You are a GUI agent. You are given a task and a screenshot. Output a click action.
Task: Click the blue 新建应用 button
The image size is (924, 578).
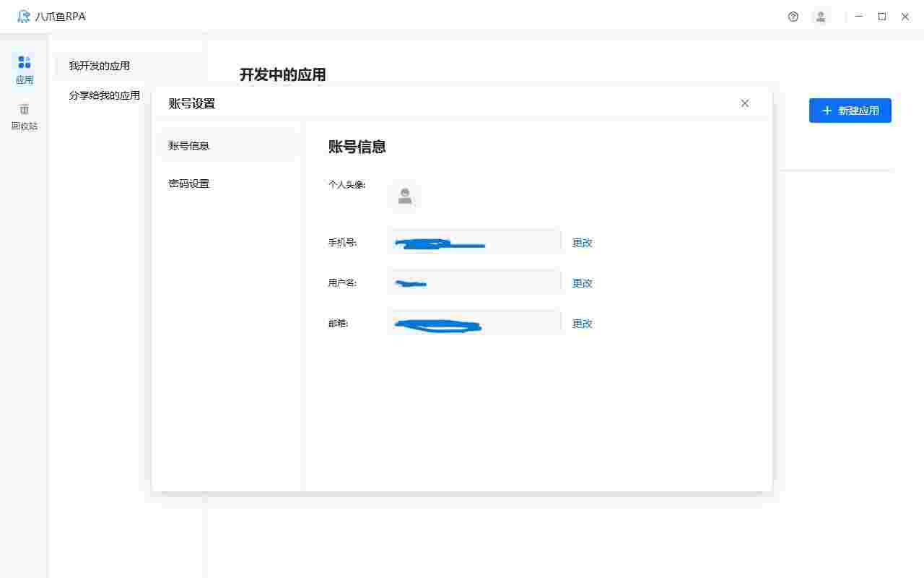click(850, 111)
